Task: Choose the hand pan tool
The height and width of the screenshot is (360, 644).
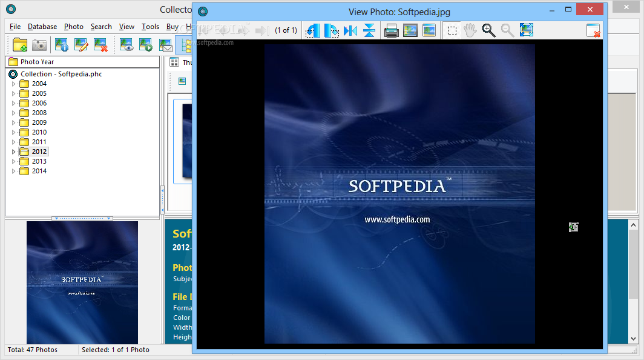Action: (470, 30)
